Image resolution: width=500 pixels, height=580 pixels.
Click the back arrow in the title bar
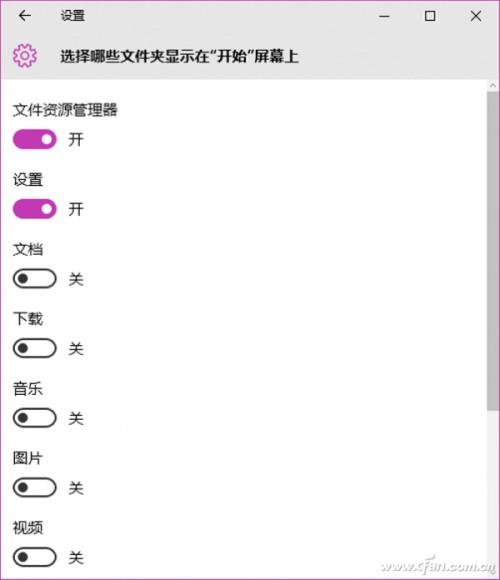click(x=25, y=16)
